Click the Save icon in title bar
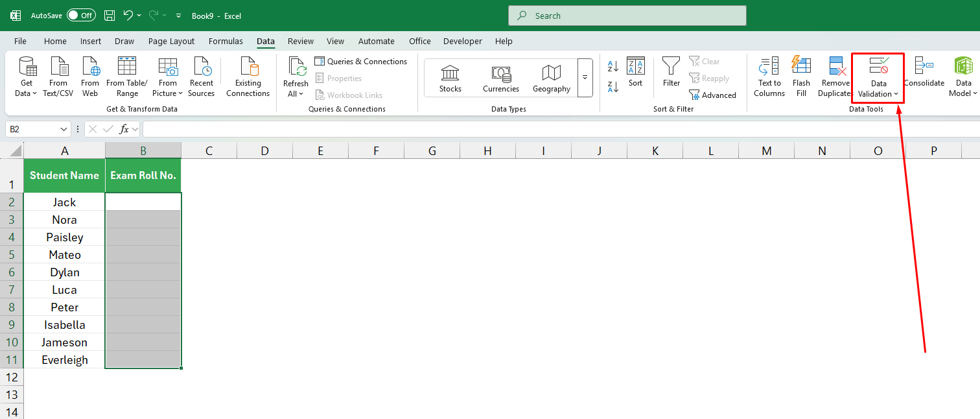This screenshot has height=419, width=980. tap(110, 16)
